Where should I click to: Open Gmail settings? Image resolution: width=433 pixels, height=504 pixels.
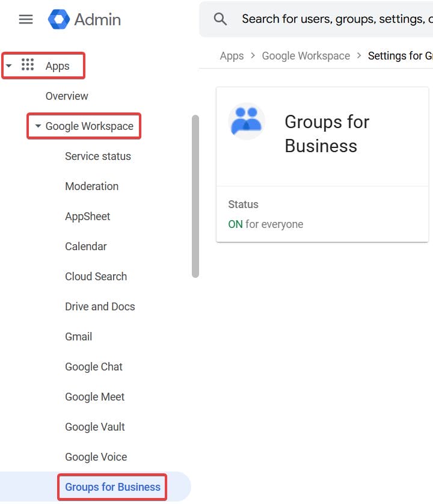(78, 337)
